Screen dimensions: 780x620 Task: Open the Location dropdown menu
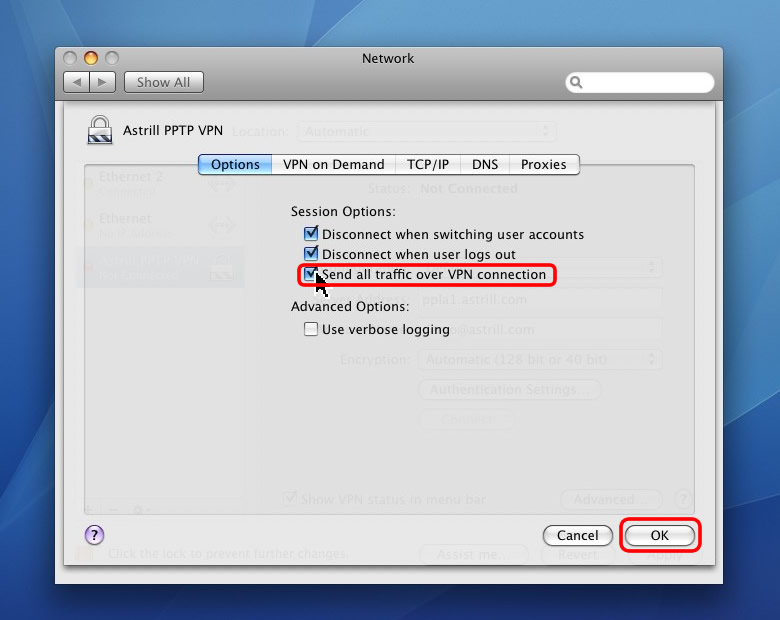426,131
